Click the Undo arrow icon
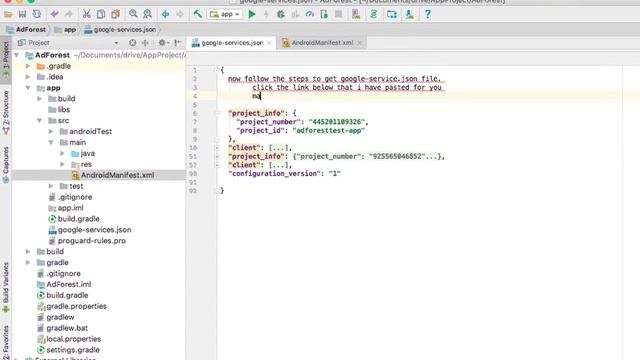 pyautogui.click(x=54, y=14)
